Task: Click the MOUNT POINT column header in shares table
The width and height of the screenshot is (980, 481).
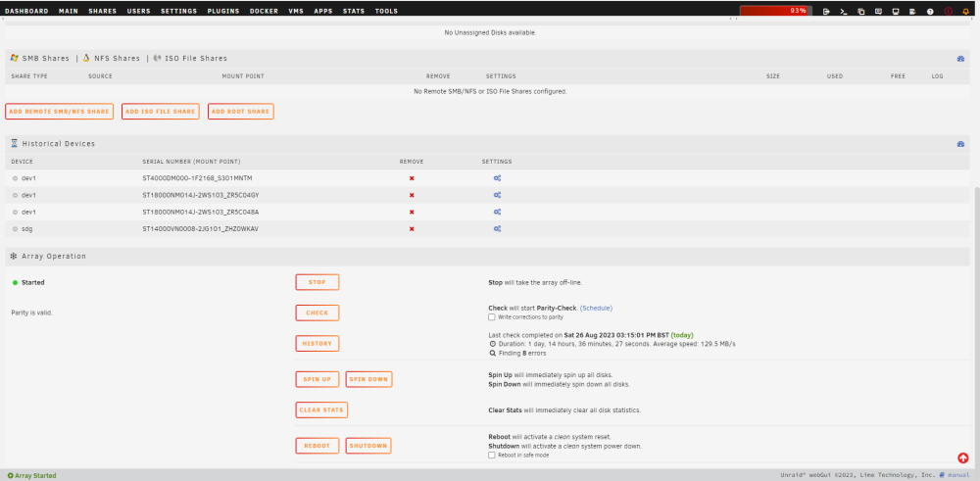Action: [x=243, y=76]
